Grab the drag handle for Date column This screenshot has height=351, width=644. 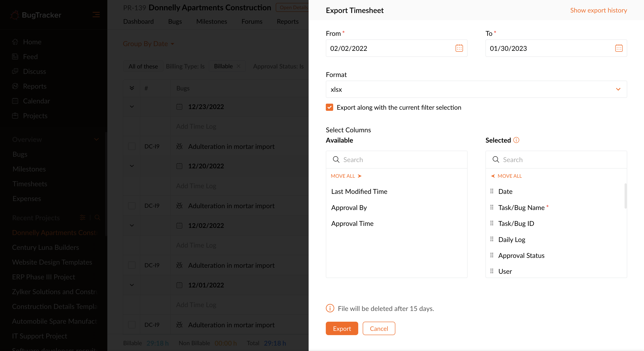click(492, 191)
